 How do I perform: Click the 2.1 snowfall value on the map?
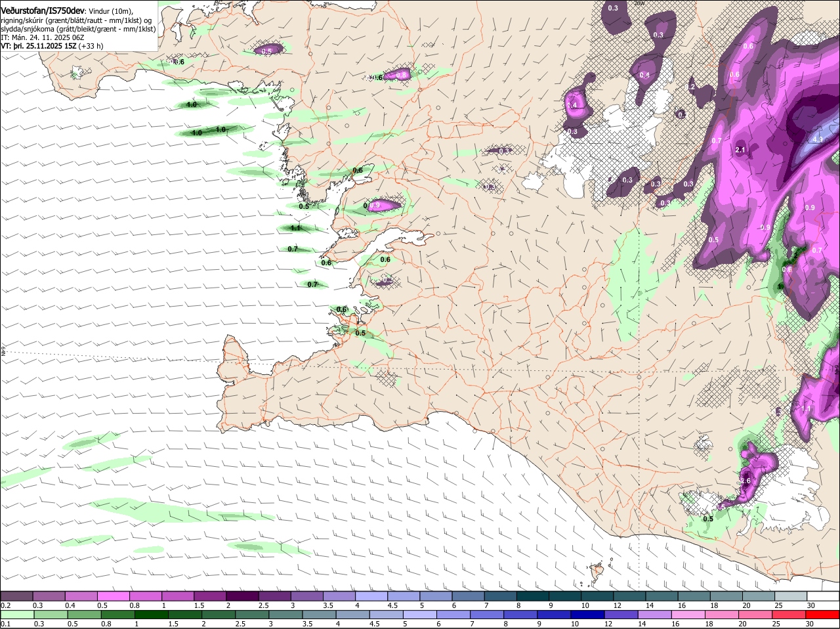coord(741,150)
